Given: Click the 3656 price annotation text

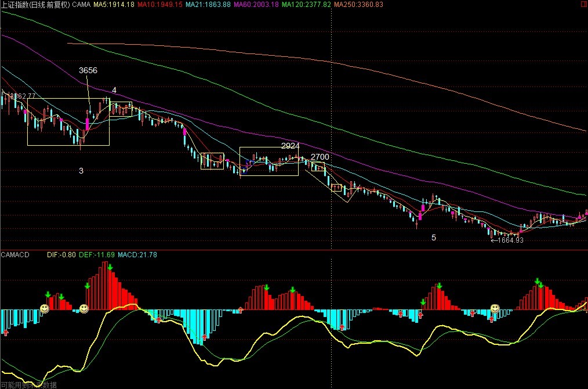Looking at the screenshot, I should [x=88, y=70].
